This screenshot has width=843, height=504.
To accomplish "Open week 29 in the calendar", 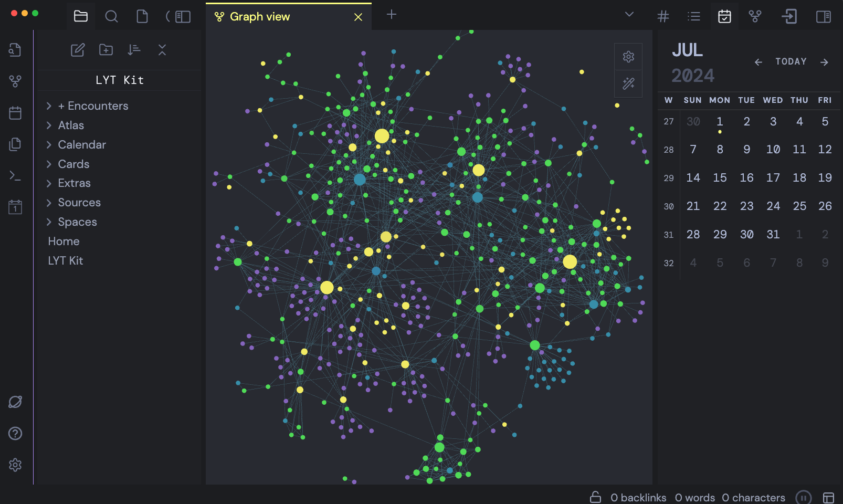I will (668, 178).
